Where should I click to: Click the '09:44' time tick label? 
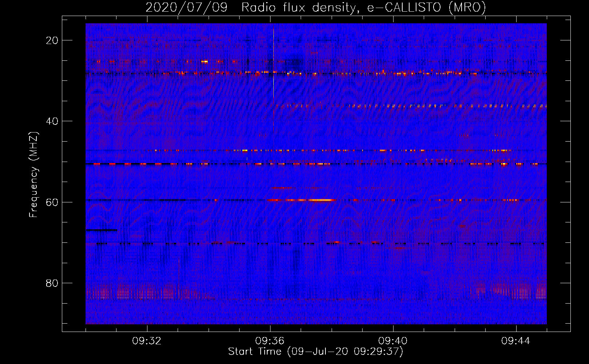(516, 341)
